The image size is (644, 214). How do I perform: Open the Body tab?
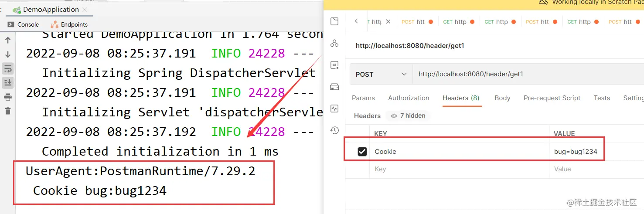pos(502,98)
